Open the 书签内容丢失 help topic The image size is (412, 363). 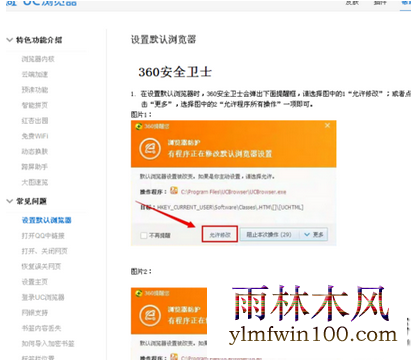click(x=41, y=328)
